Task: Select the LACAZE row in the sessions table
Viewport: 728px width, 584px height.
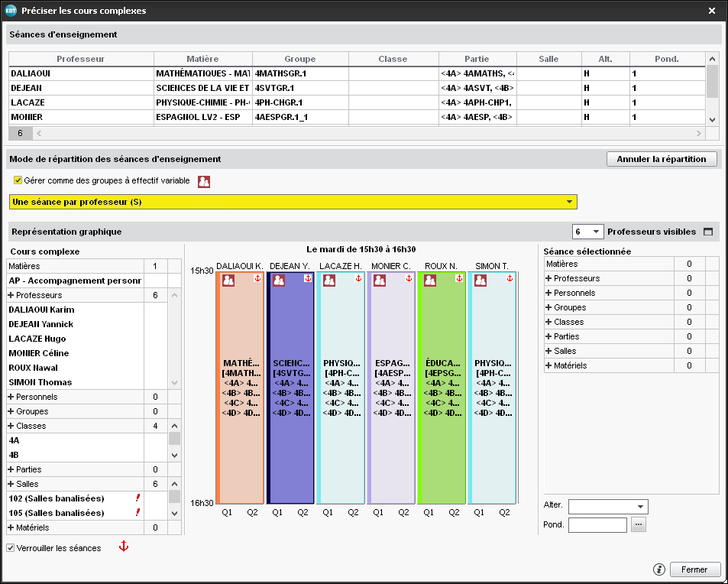Action: [357, 102]
